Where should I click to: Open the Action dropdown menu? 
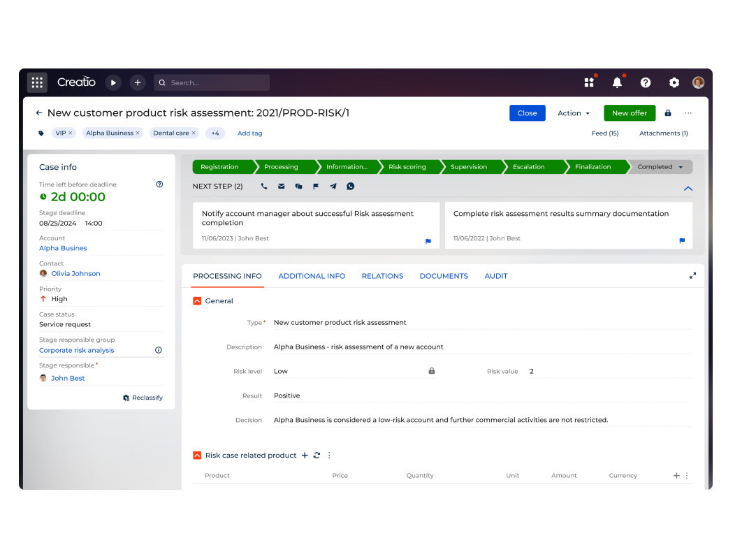click(x=573, y=112)
